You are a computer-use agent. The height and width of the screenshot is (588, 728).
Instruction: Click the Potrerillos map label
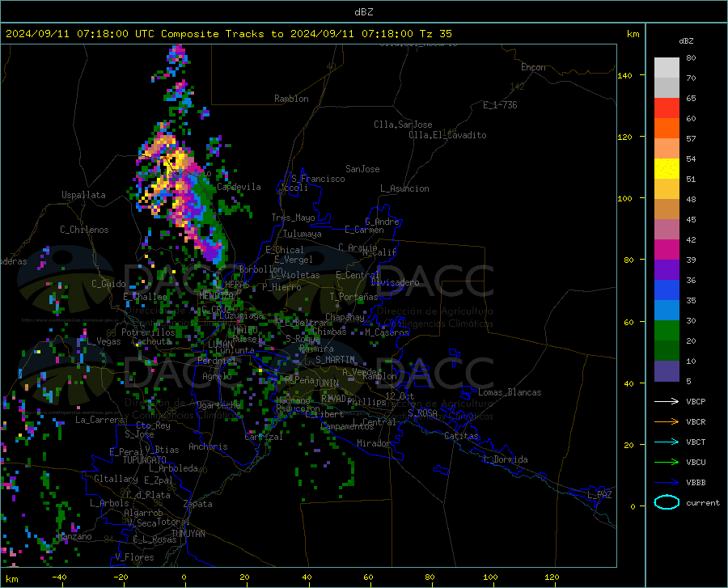click(x=148, y=332)
